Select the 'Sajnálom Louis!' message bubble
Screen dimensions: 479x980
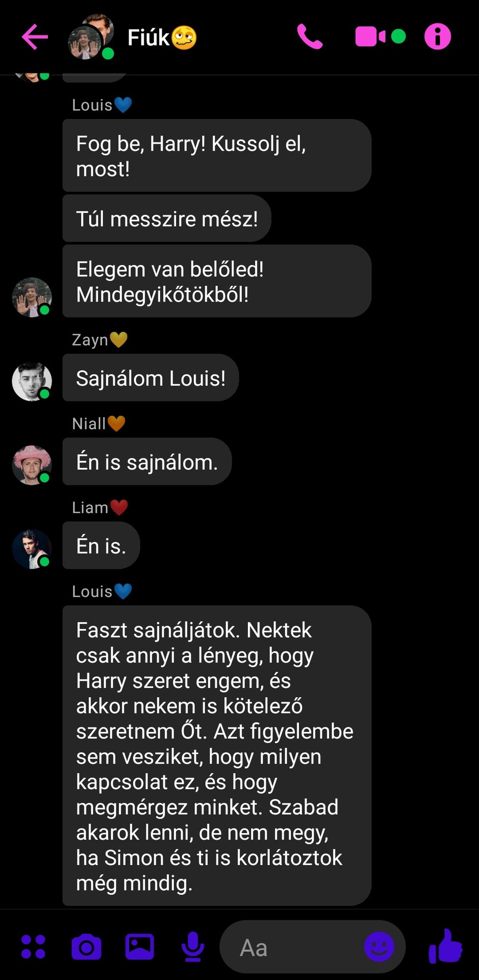click(150, 378)
